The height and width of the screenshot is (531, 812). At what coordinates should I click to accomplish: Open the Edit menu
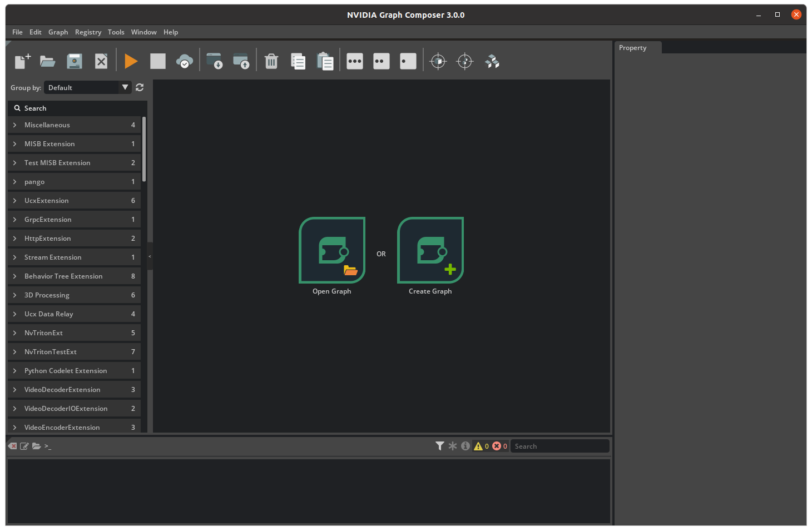(36, 32)
